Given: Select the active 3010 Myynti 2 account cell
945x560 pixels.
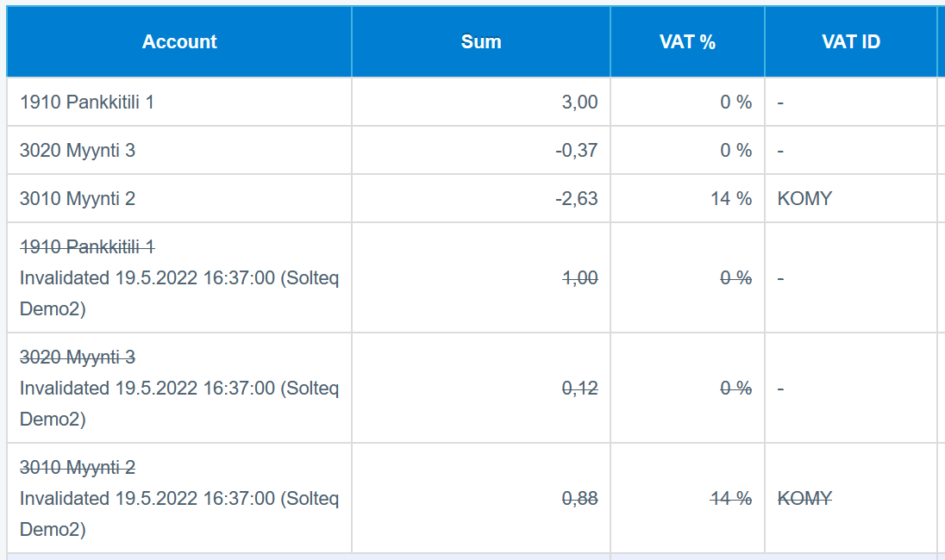Looking at the screenshot, I should coord(78,199).
